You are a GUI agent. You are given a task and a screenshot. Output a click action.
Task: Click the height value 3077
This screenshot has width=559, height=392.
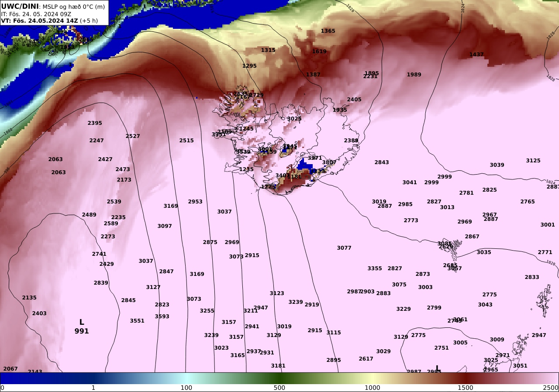pyautogui.click(x=344, y=248)
